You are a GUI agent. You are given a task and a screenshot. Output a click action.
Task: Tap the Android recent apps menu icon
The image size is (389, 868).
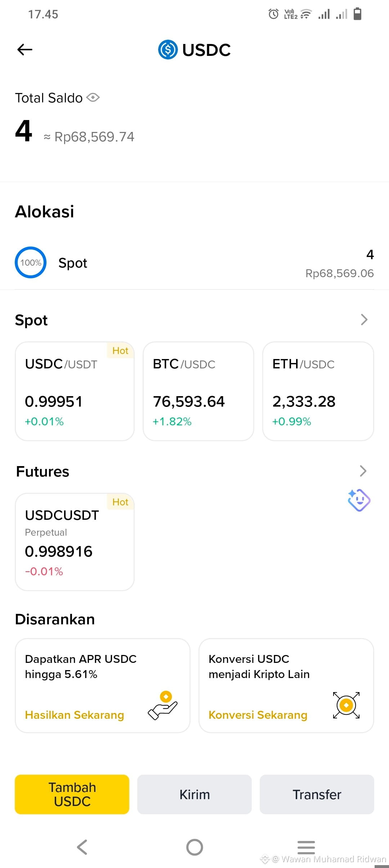(x=306, y=847)
